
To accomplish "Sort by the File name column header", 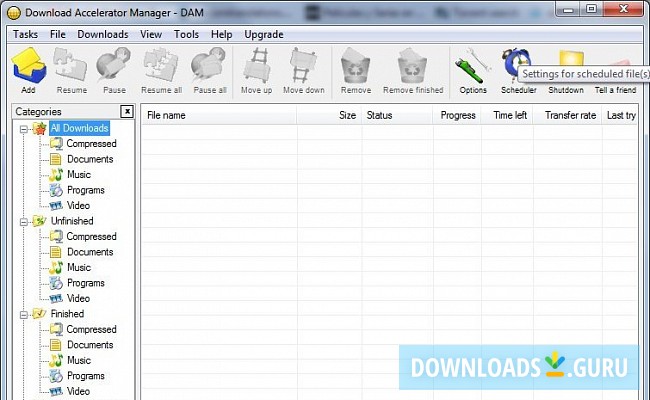I will pyautogui.click(x=218, y=115).
